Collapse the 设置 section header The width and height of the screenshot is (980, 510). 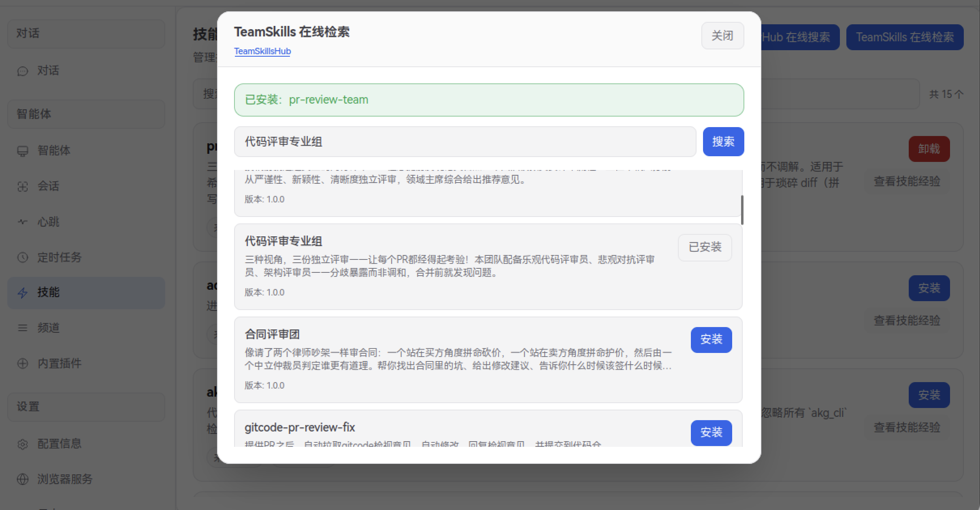pos(86,407)
